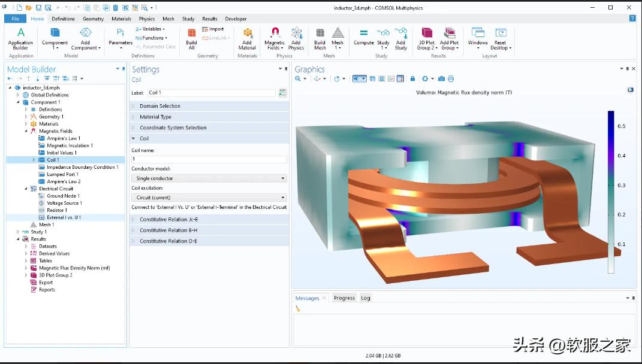The width and height of the screenshot is (642, 364).
Task: Switch to the Log tab
Action: click(x=365, y=298)
